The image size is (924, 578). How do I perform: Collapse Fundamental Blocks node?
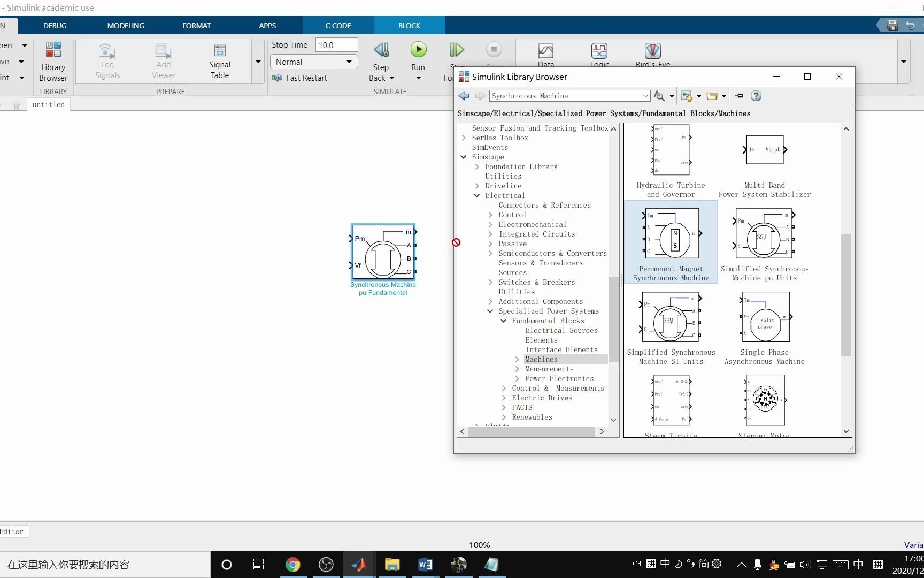(x=504, y=321)
